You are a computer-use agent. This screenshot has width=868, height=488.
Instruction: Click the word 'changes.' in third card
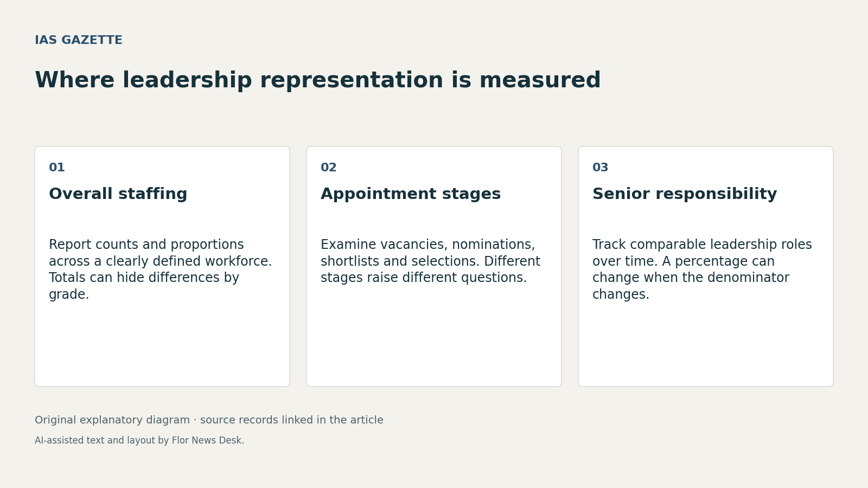click(621, 295)
